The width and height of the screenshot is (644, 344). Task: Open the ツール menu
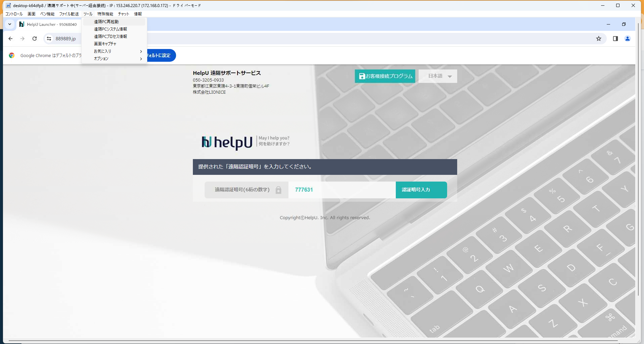[88, 14]
